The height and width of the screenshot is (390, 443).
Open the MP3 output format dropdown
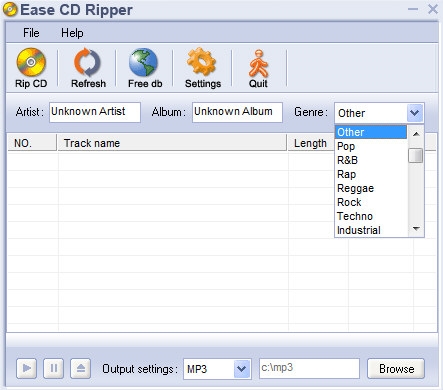click(x=242, y=369)
